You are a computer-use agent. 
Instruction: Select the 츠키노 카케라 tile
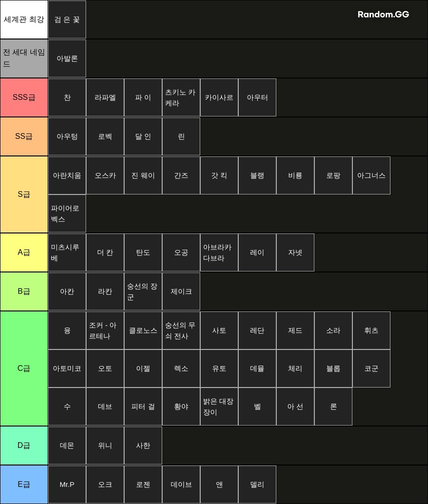click(x=181, y=97)
